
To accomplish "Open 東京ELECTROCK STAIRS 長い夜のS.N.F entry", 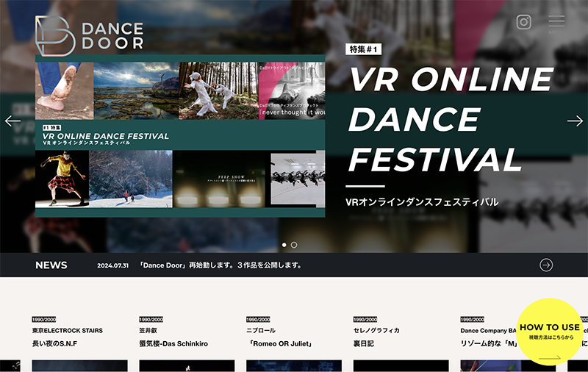I will (67, 337).
